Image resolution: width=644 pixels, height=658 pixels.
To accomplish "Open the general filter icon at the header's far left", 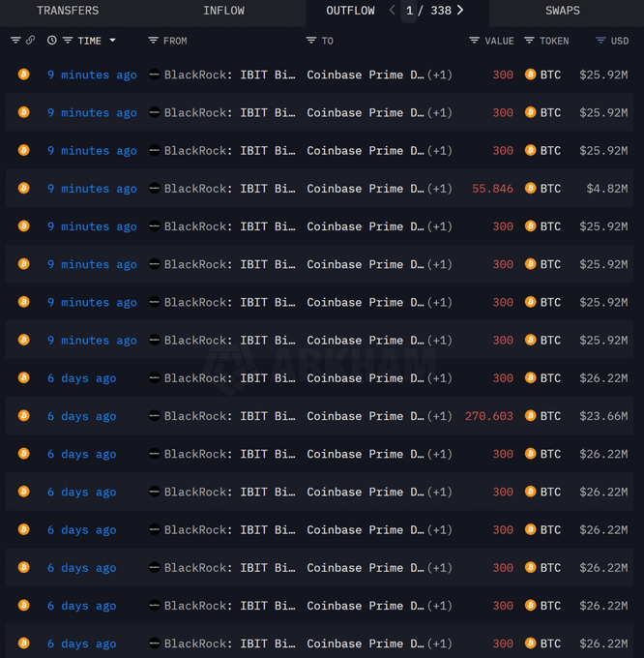I will click(x=15, y=41).
